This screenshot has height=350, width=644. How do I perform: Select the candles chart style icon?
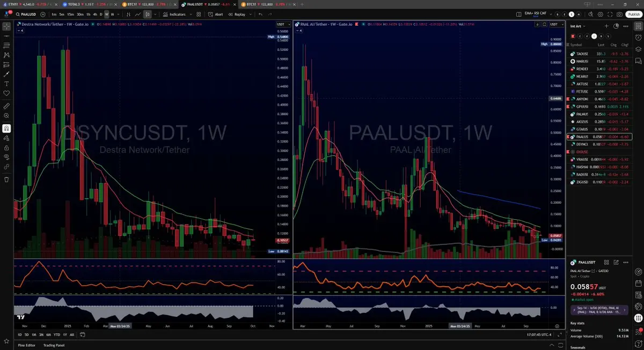148,14
